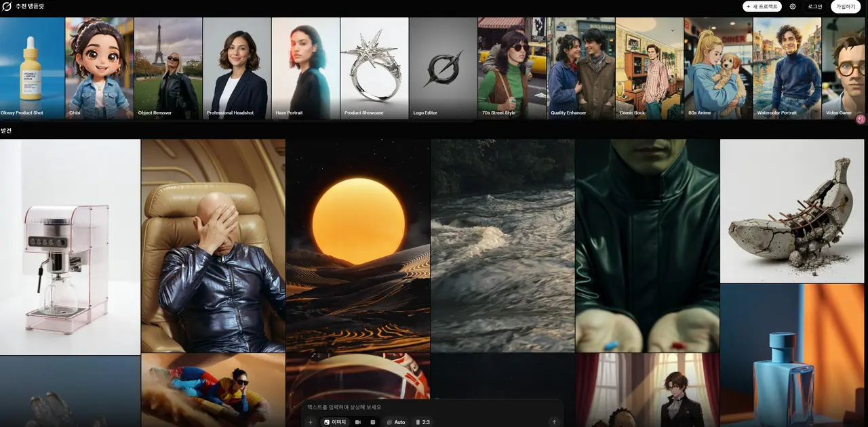Select the third mode icon next to video
Viewport: 868px width, 427px height.
(373, 422)
